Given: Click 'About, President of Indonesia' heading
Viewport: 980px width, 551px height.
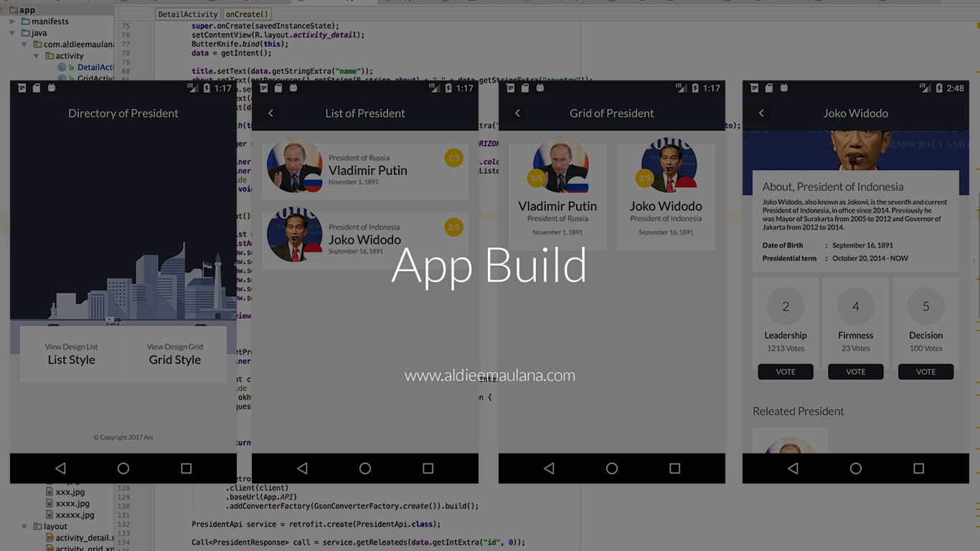Looking at the screenshot, I should pos(833,187).
